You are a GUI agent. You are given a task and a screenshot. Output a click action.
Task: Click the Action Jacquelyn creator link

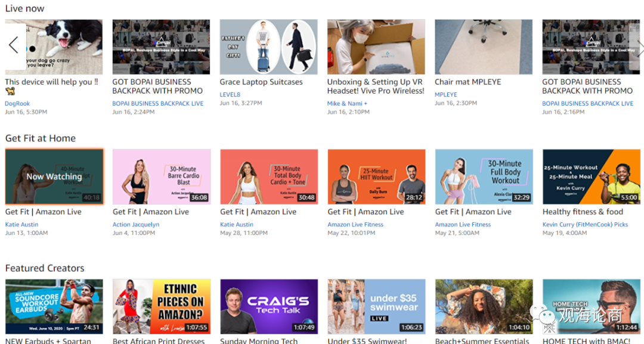pyautogui.click(x=136, y=225)
